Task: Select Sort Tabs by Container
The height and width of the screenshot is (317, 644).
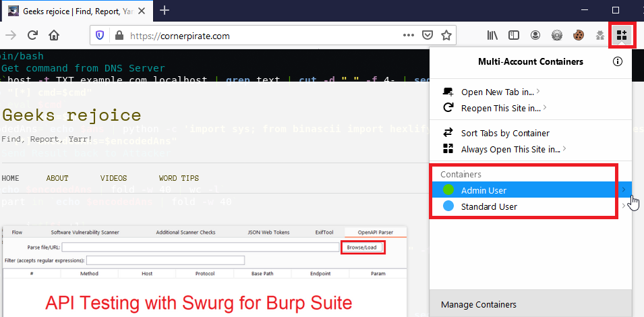Action: point(504,133)
